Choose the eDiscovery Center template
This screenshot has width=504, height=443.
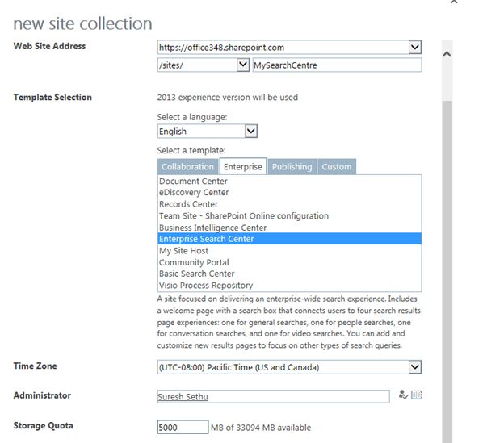click(x=290, y=193)
